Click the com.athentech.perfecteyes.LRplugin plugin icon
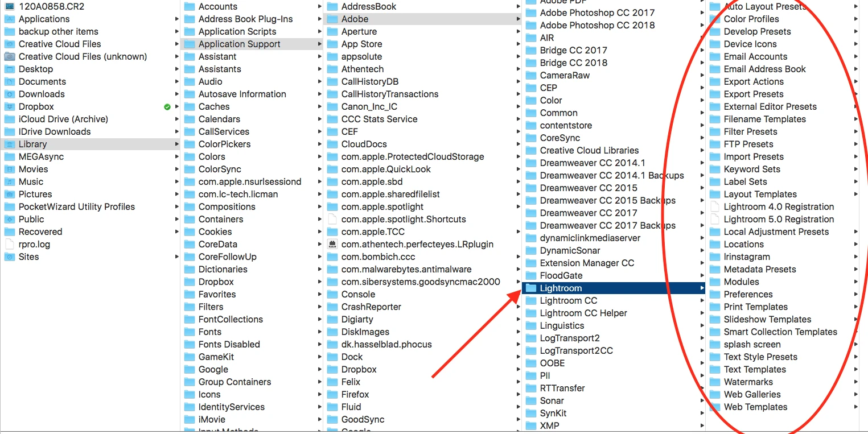This screenshot has height=434, width=868. pos(332,244)
